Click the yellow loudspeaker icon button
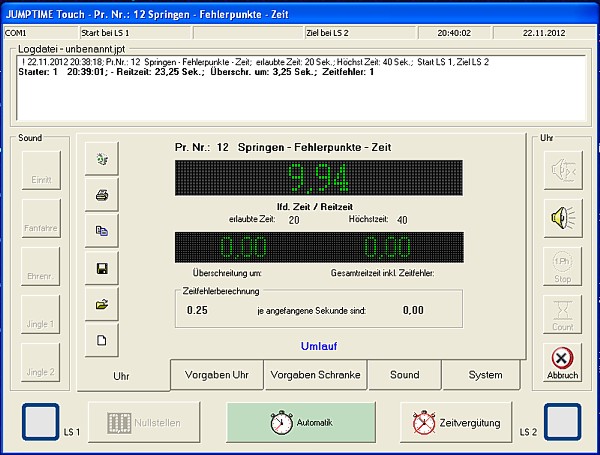This screenshot has width=600, height=455. point(563,218)
